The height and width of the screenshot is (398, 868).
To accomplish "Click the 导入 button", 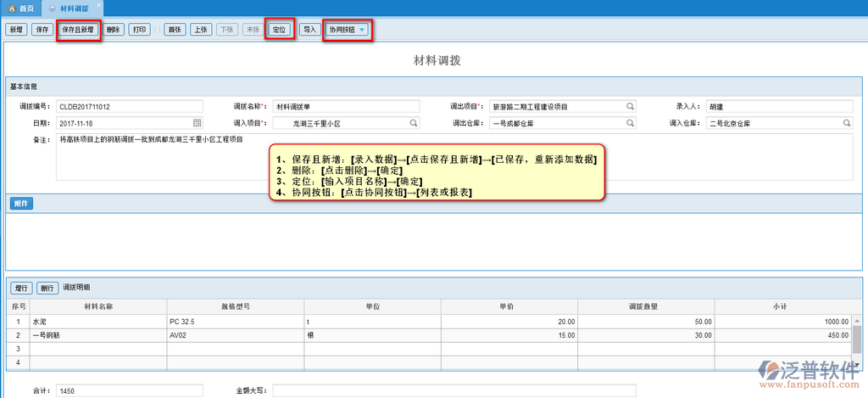I will [309, 30].
